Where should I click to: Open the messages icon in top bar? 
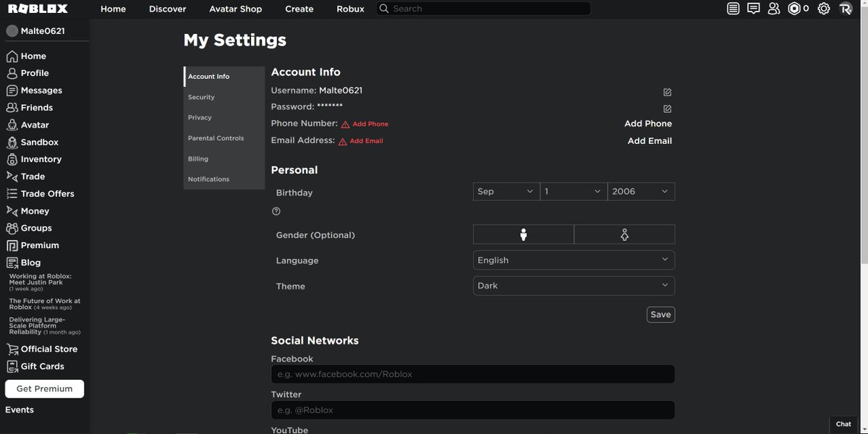pos(754,9)
